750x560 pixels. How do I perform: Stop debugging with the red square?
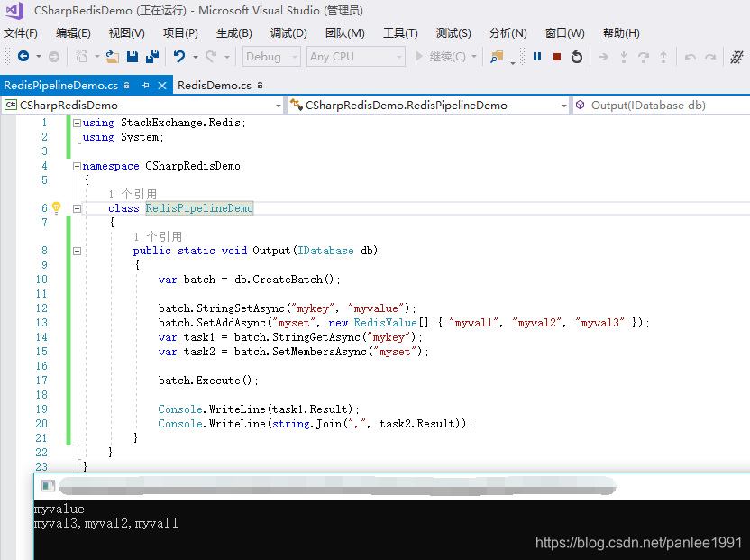click(x=557, y=57)
